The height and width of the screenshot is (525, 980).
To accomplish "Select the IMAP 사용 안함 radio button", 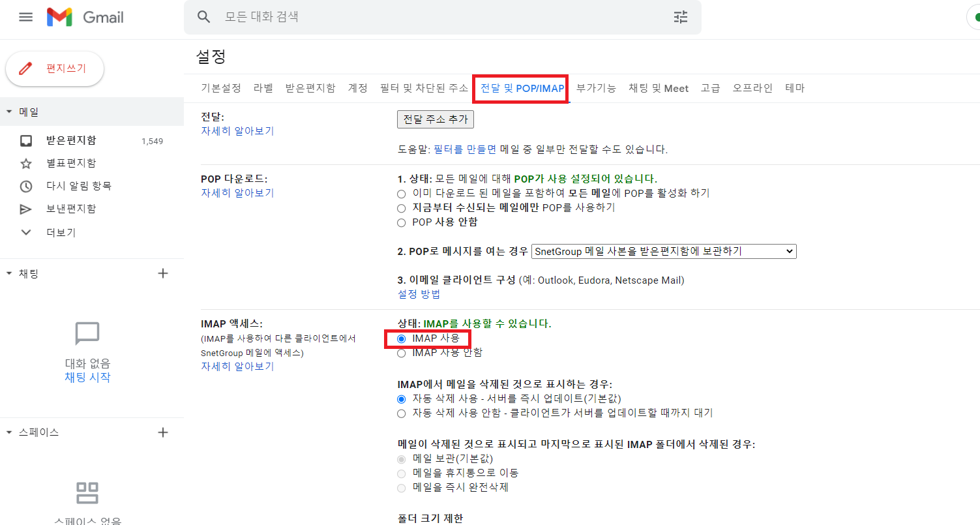I will coord(402,353).
